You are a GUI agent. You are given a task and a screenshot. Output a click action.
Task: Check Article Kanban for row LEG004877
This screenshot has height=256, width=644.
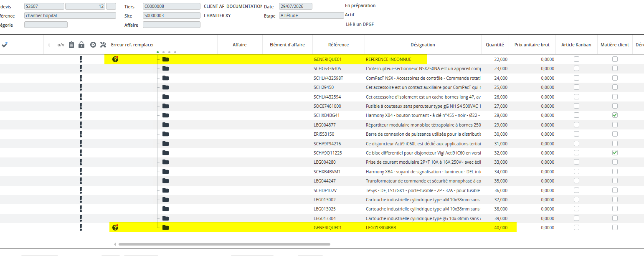tap(576, 124)
